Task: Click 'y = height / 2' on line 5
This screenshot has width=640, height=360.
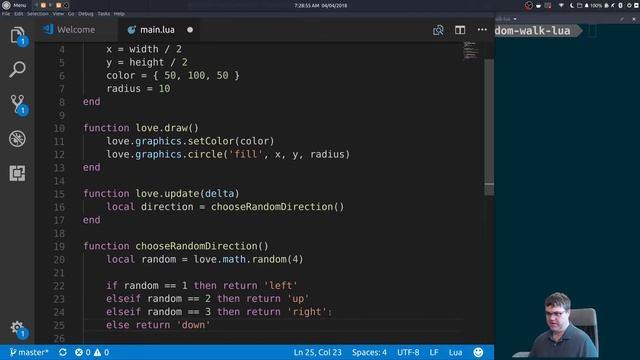Action: (x=147, y=62)
